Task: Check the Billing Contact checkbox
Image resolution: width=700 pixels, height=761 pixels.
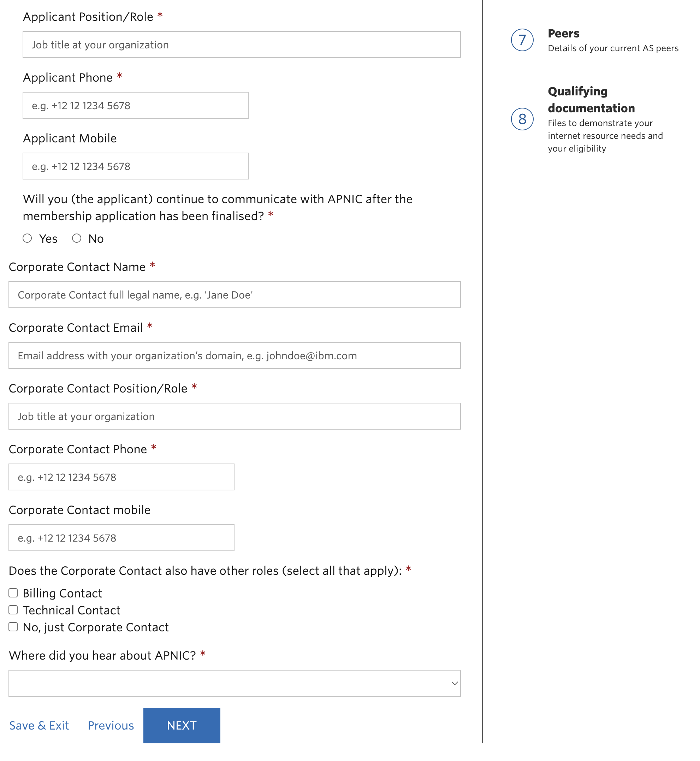Action: 13,592
